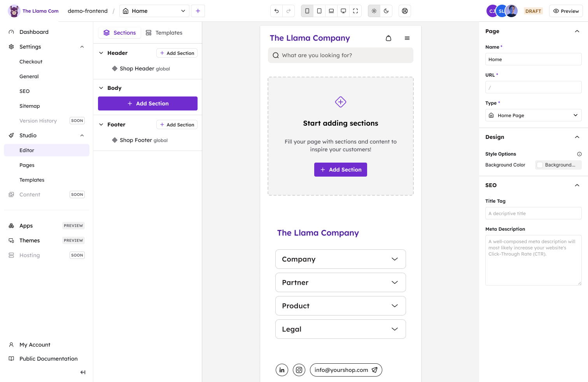Viewport: 588px width, 382px height.
Task: Expand the Company footer accordion
Action: [x=340, y=259]
